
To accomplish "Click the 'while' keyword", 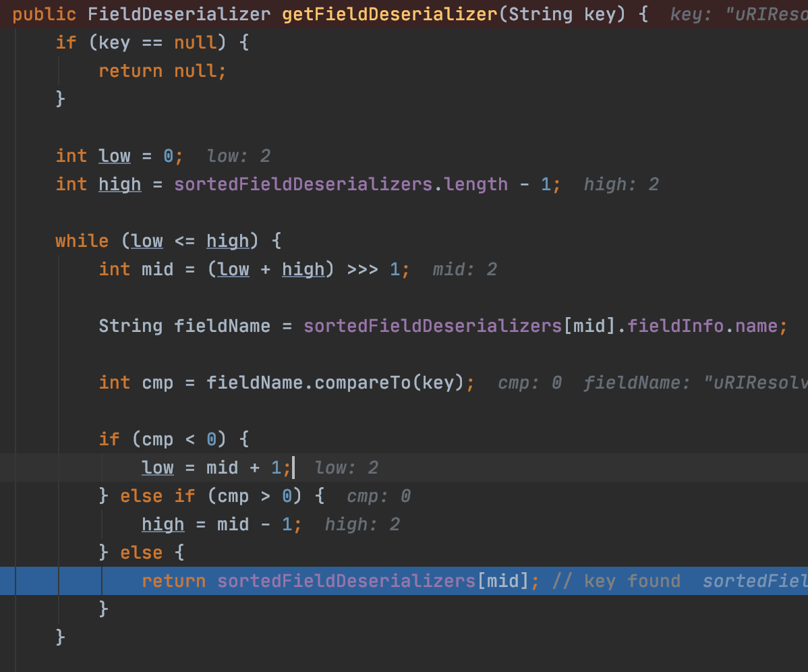I will click(82, 242).
